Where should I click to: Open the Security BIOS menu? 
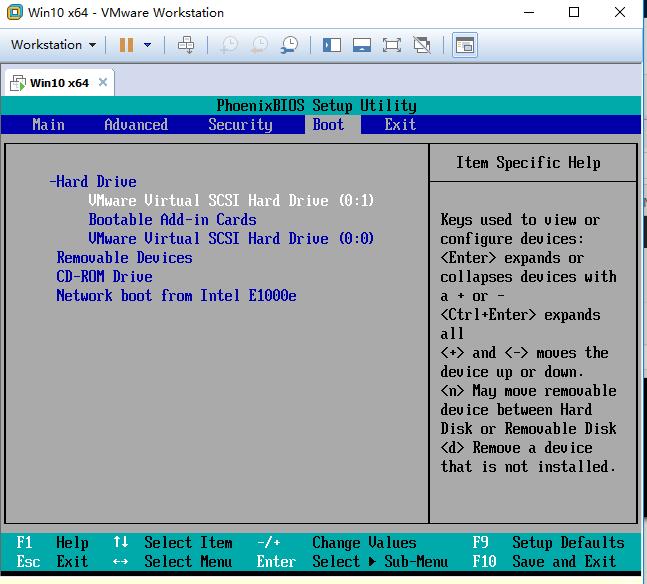coord(240,124)
